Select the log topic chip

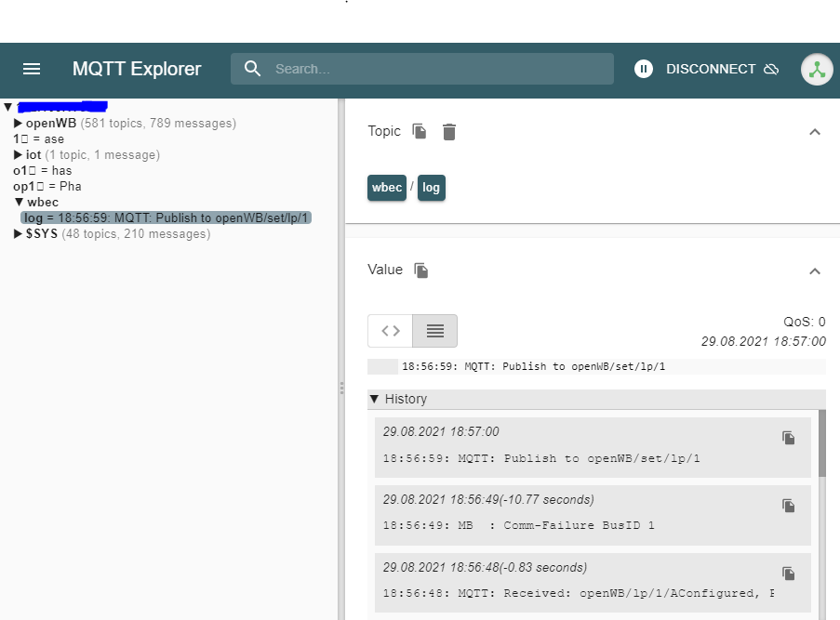[431, 188]
